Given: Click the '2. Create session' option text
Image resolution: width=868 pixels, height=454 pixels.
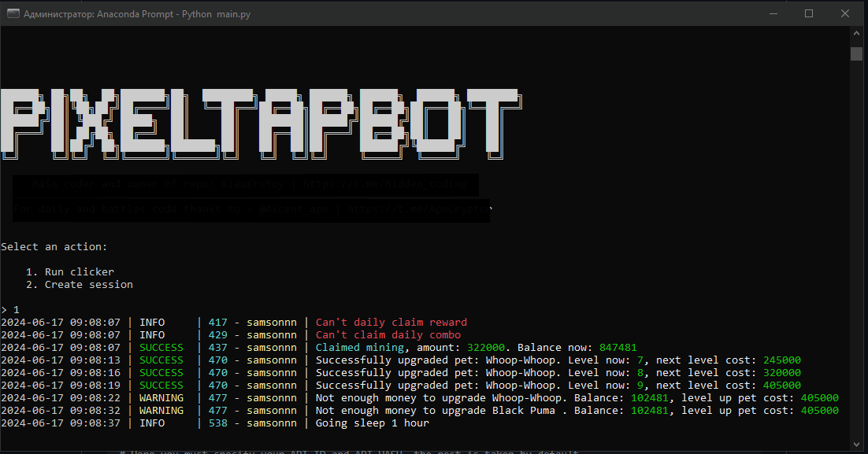Looking at the screenshot, I should click(x=80, y=284).
